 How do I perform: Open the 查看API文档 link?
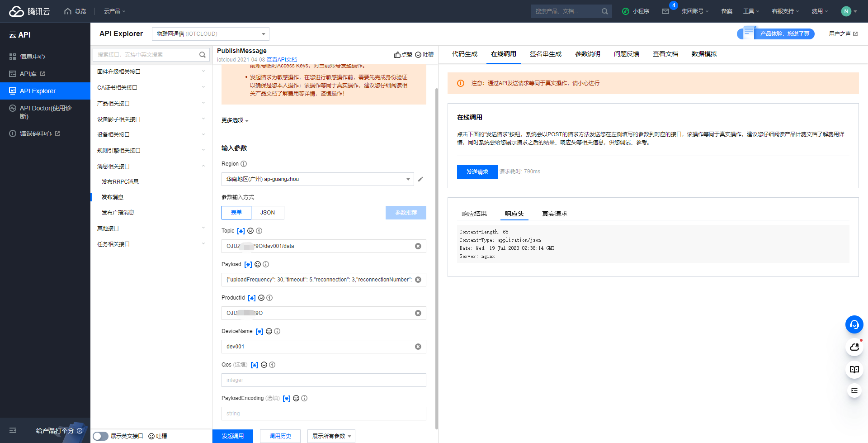pyautogui.click(x=282, y=60)
